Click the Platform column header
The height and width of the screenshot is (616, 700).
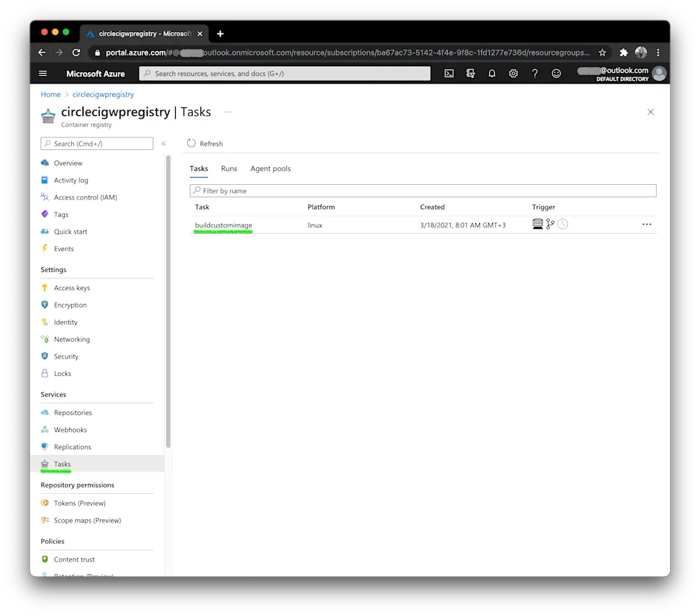coord(321,207)
